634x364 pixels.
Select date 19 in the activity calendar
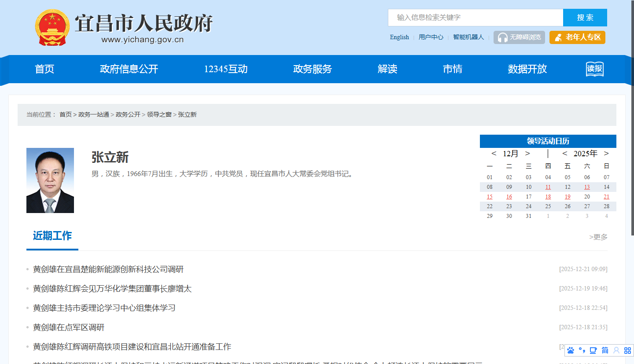coord(568,197)
